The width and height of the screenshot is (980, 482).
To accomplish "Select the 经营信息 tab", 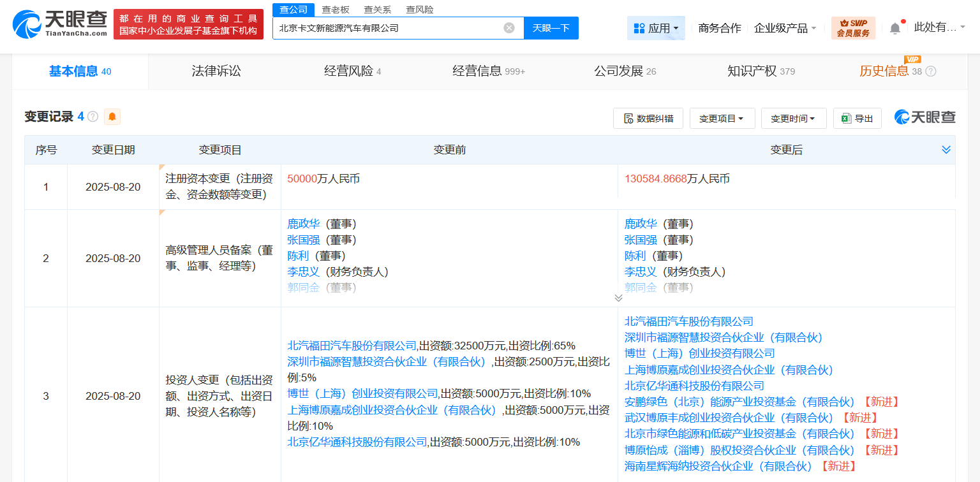I will coord(489,71).
